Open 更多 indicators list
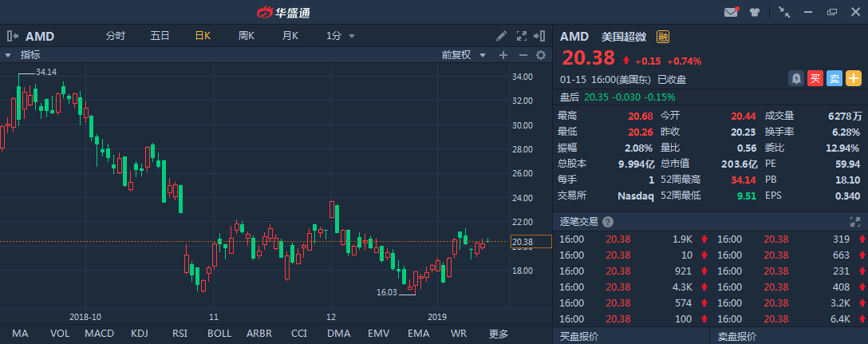Viewport: 868px width, 344px height. click(x=498, y=334)
